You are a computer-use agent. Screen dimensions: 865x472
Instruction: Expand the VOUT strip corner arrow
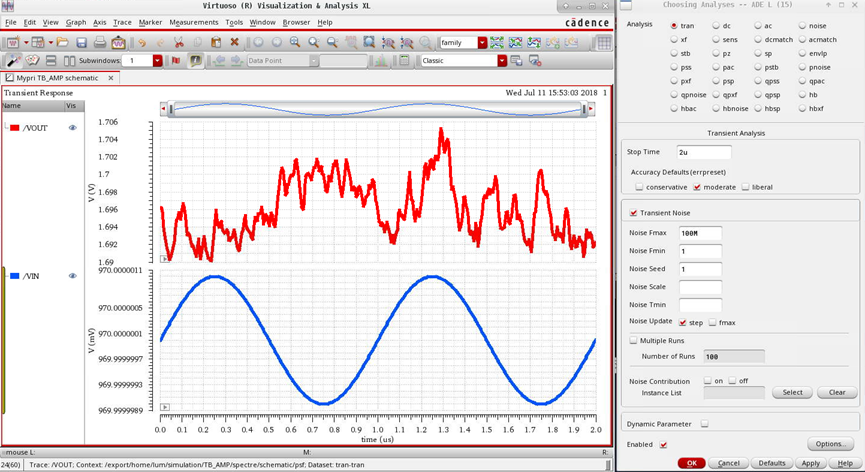pos(164,259)
